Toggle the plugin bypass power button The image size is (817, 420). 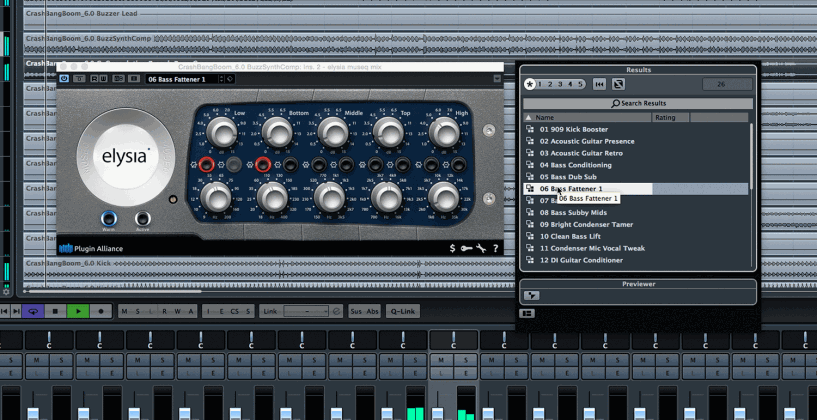tap(65, 79)
